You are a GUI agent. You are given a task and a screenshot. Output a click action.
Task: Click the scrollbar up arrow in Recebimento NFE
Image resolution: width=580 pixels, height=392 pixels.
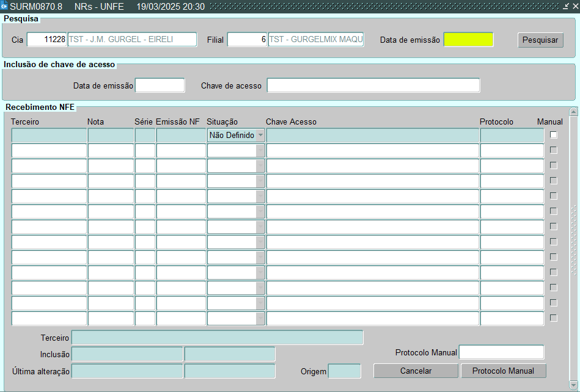tap(573, 112)
